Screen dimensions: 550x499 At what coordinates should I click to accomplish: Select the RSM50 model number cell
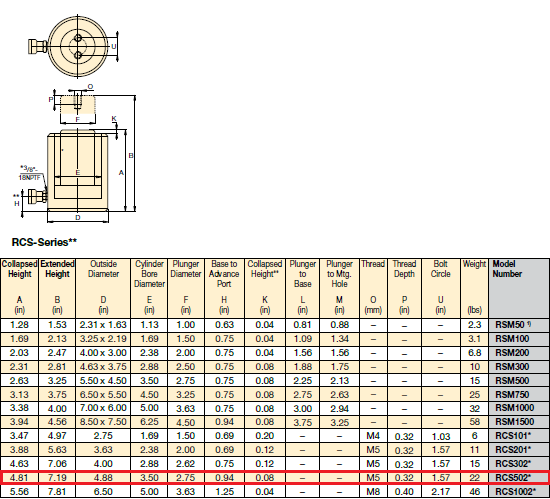click(x=518, y=325)
